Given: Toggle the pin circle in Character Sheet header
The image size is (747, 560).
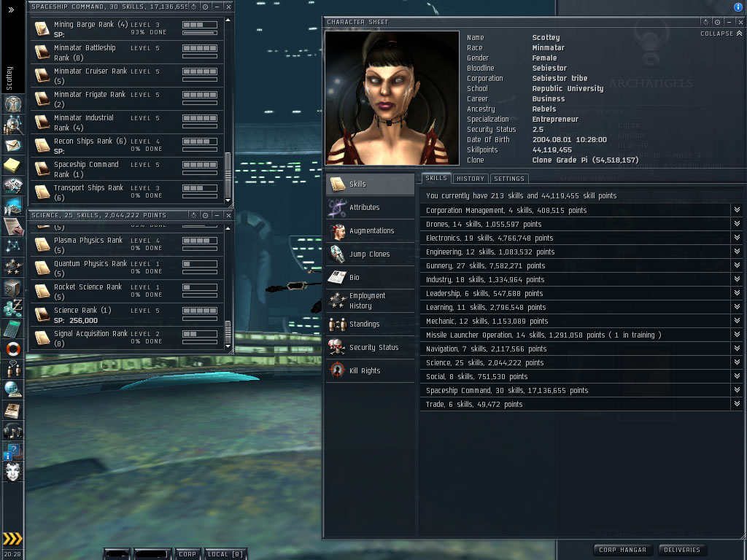Looking at the screenshot, I should click(718, 22).
